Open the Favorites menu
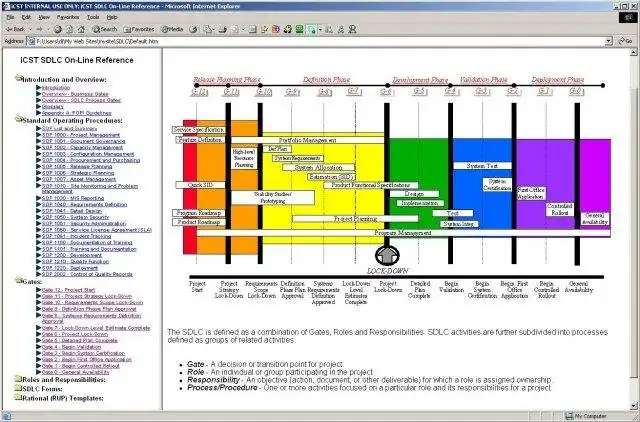640x422 pixels. (x=68, y=17)
